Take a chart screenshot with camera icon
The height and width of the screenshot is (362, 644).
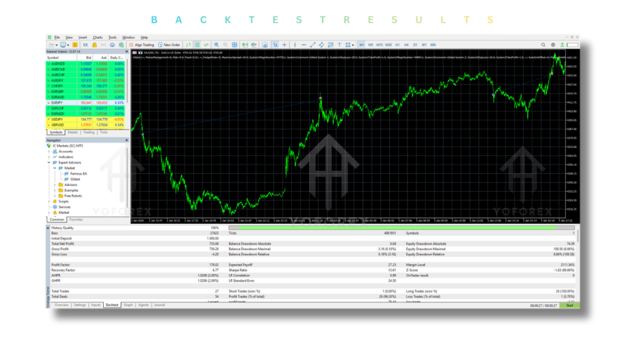pos(265,45)
